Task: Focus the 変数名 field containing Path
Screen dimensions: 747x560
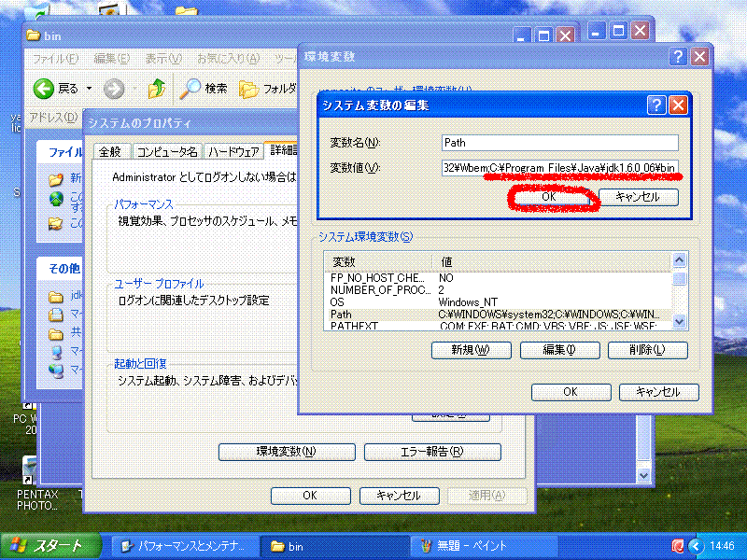Action: click(559, 143)
